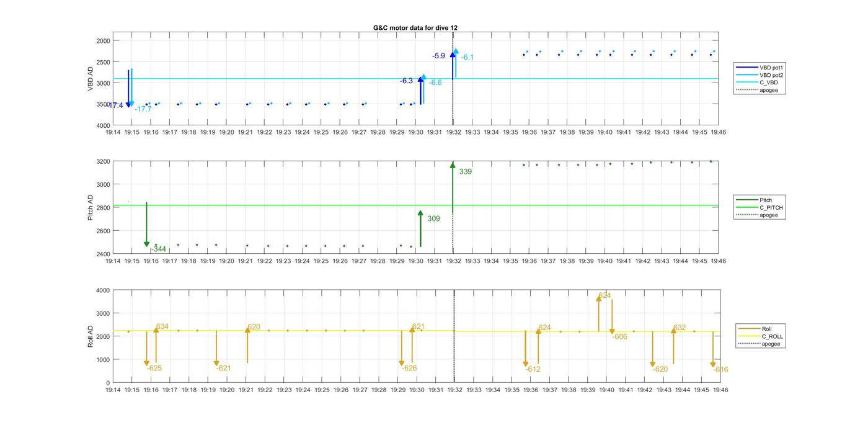
Task: Click the '-344' pitch value label
Action: tap(159, 249)
